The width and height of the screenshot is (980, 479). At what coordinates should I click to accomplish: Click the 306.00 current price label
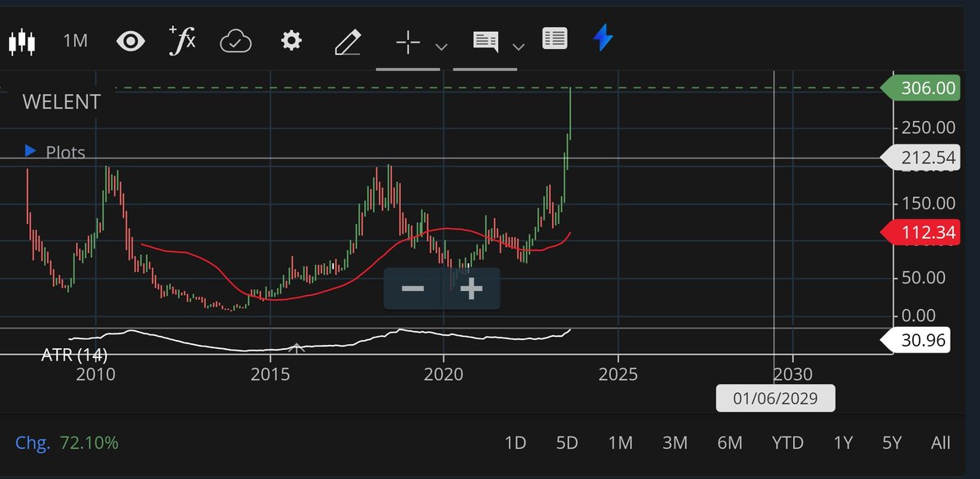[x=920, y=88]
